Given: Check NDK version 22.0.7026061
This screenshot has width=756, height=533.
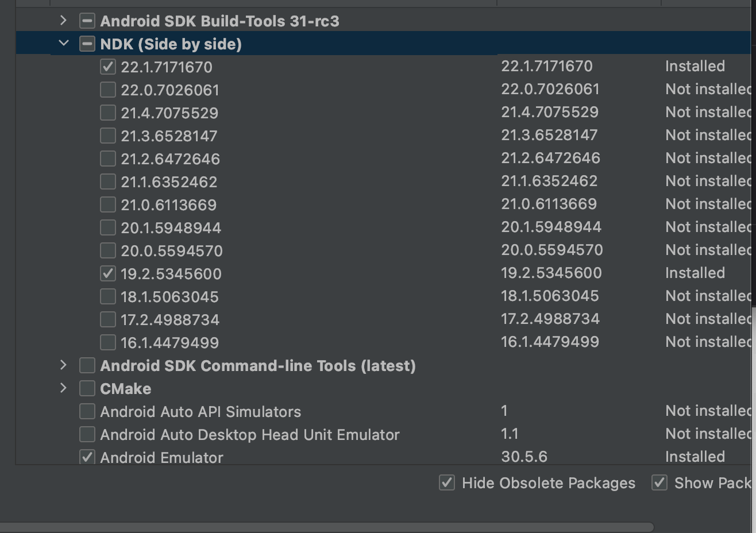Looking at the screenshot, I should [x=108, y=90].
